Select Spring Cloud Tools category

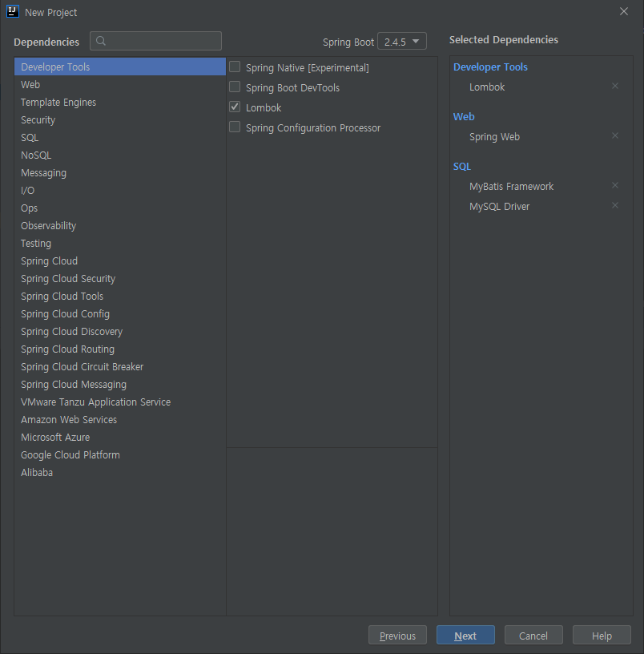pos(120,296)
